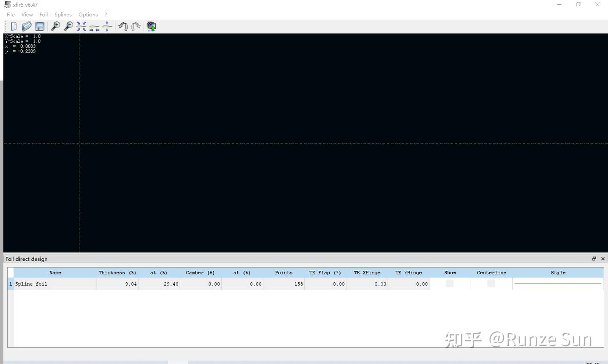The image size is (608, 364).
Task: Toggle Centerline display for Spline foil
Action: pyautogui.click(x=491, y=284)
